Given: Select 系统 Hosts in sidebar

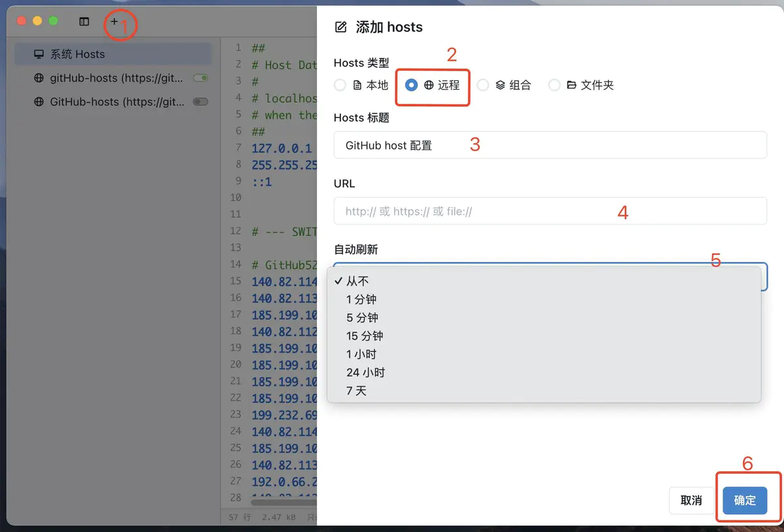Looking at the screenshot, I should click(113, 54).
